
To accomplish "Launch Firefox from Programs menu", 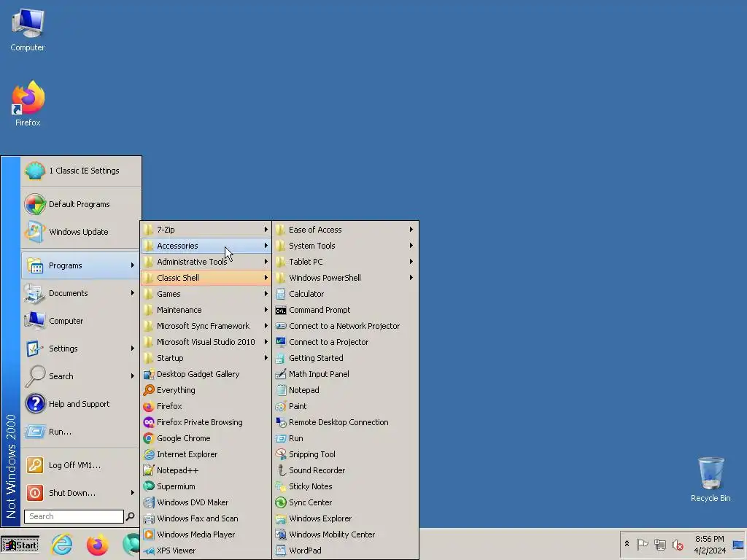I will pos(206,406).
